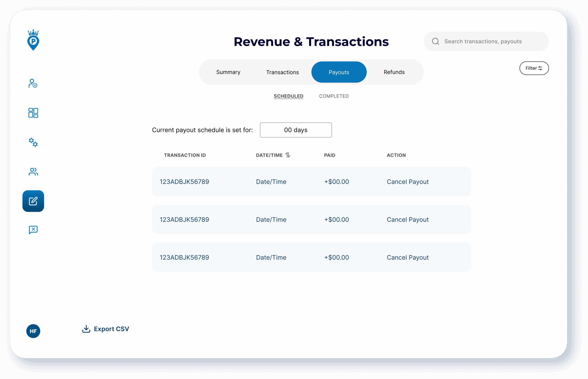Switch to the Summary tab
588x379 pixels.
pos(228,72)
